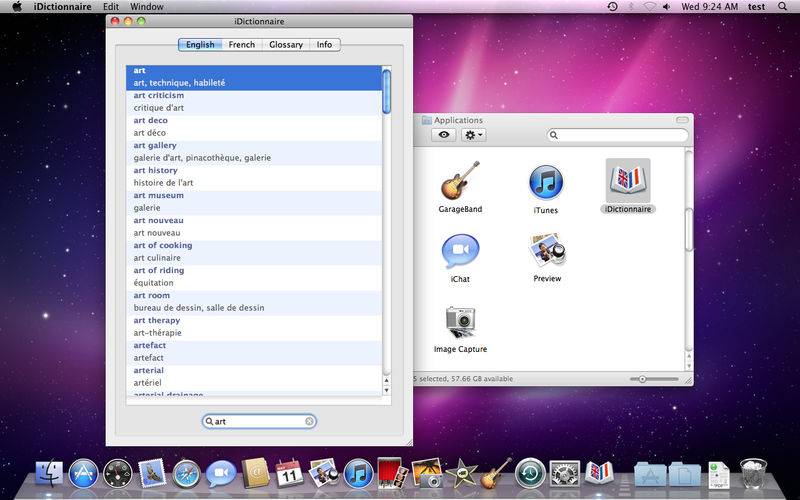
Task: Select the art of riding entry
Action: point(254,277)
